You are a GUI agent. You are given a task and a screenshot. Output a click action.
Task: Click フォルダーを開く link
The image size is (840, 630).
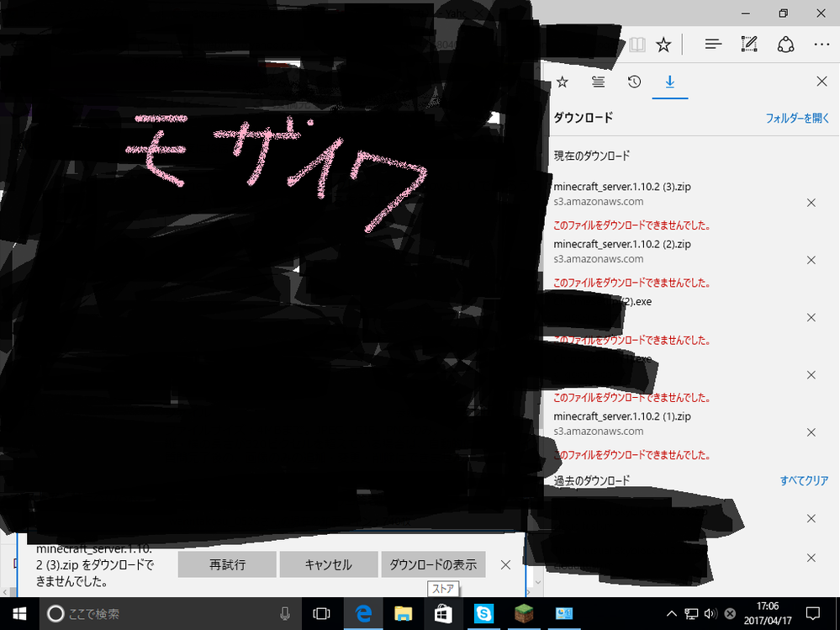tap(797, 119)
